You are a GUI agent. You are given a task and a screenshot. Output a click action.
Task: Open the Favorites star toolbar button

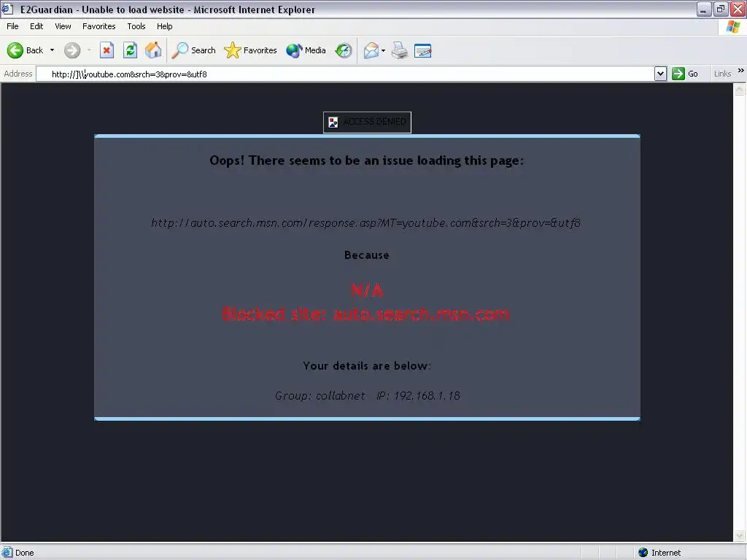click(251, 50)
